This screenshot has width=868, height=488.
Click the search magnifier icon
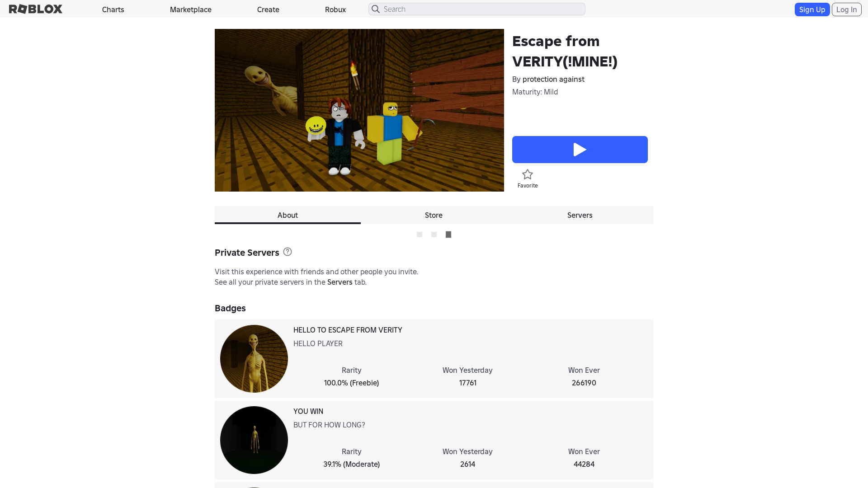(x=376, y=9)
